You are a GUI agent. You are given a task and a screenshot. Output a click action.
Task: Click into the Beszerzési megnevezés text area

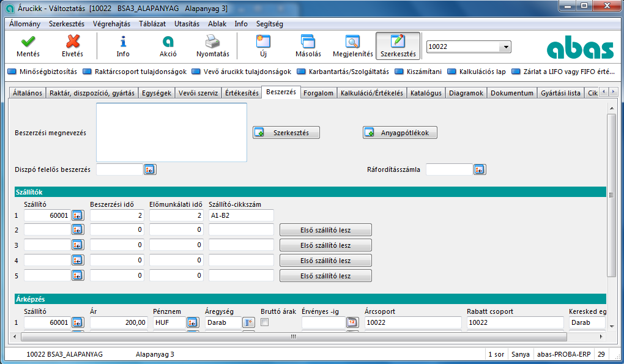171,133
